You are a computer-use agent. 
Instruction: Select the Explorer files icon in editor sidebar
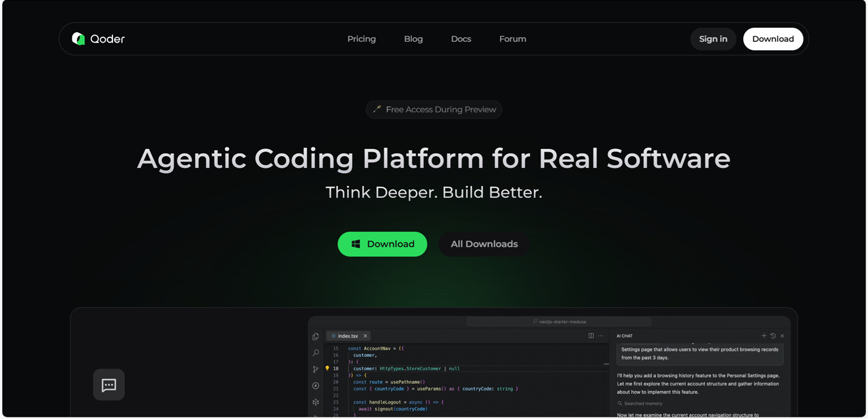click(x=316, y=336)
